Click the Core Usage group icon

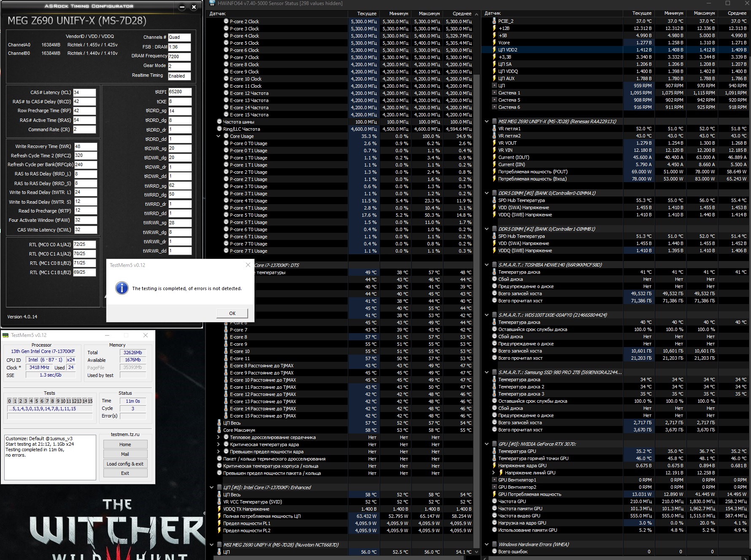pyautogui.click(x=226, y=136)
